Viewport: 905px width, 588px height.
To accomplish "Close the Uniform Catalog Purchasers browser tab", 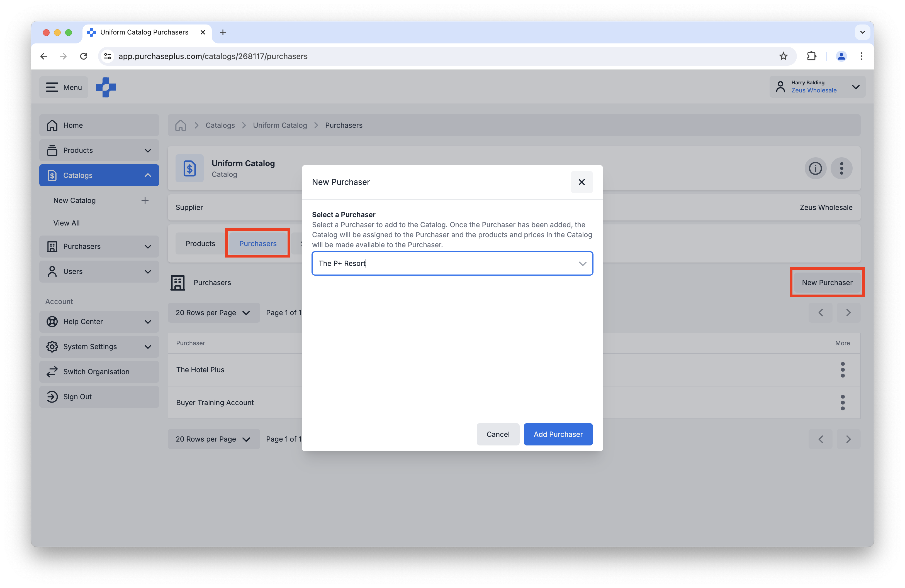I will tap(203, 32).
